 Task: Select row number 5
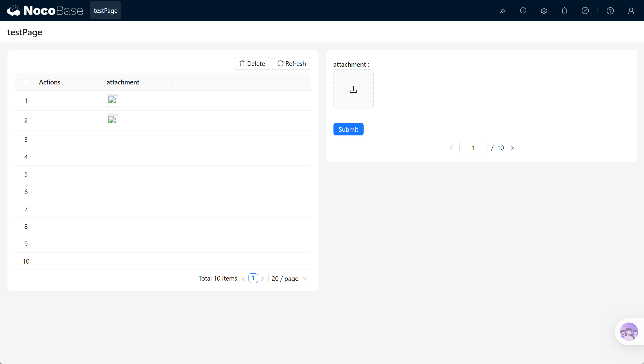tap(26, 174)
